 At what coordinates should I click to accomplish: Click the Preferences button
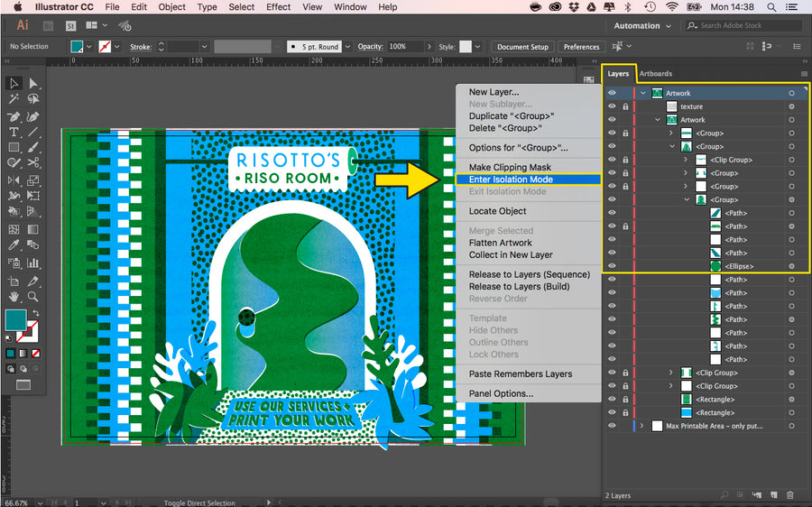click(581, 47)
